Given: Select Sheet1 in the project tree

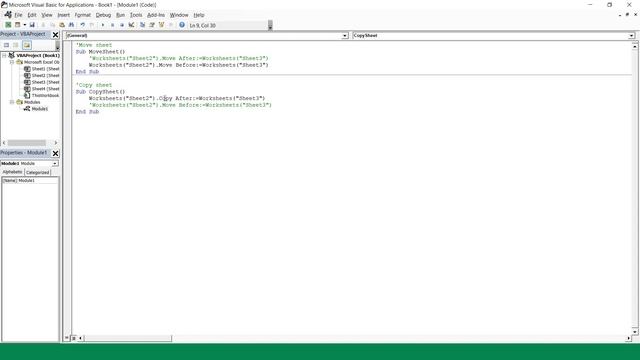Looking at the screenshot, I should (x=42, y=69).
